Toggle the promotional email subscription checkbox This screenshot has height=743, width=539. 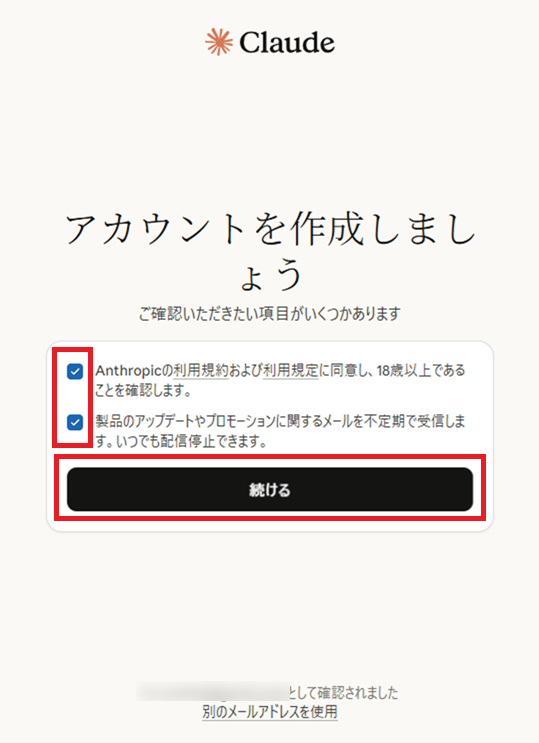[x=75, y=422]
